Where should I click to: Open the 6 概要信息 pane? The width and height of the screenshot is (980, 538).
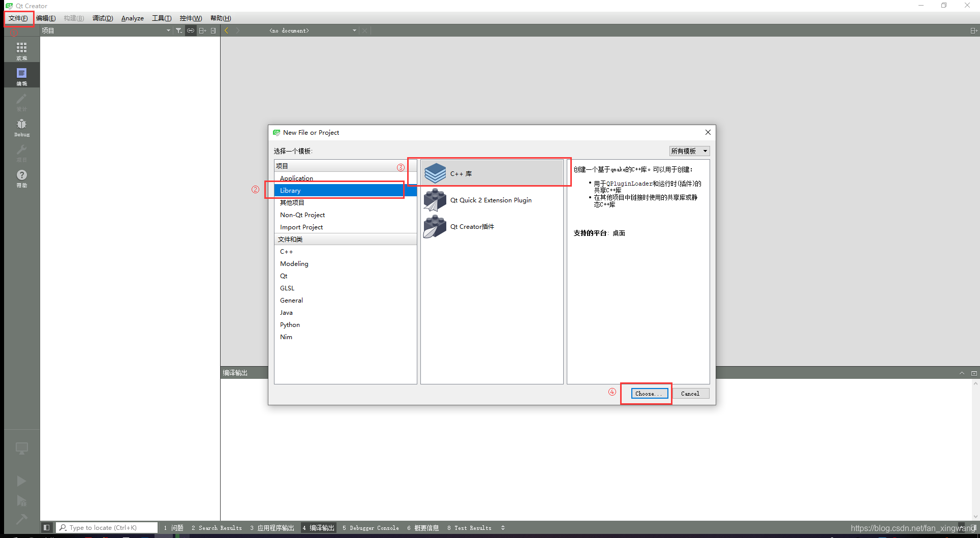pyautogui.click(x=423, y=528)
